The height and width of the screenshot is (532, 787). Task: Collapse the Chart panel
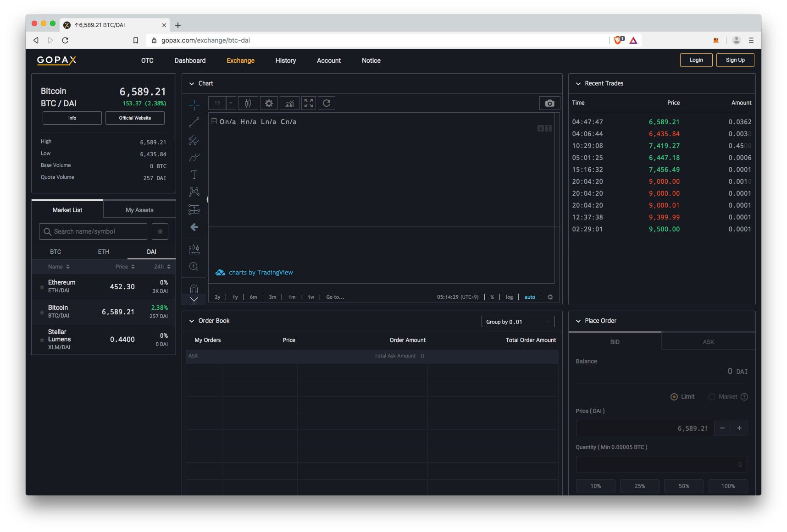(192, 84)
